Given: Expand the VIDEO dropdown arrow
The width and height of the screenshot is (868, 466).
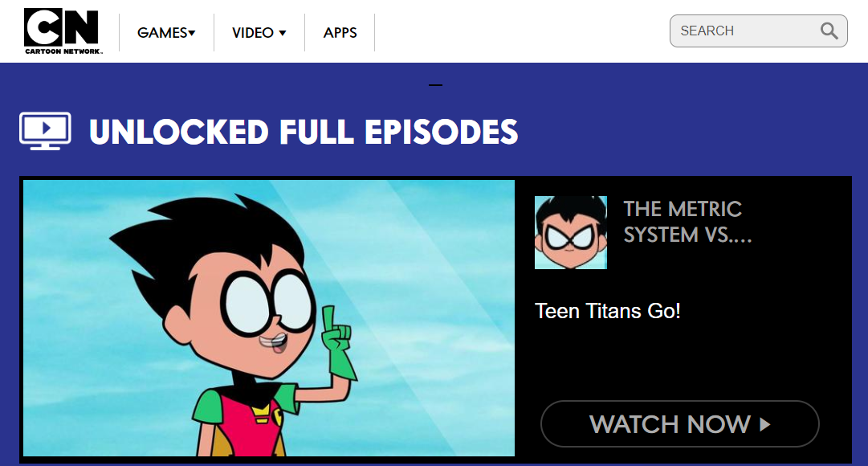Looking at the screenshot, I should [283, 33].
